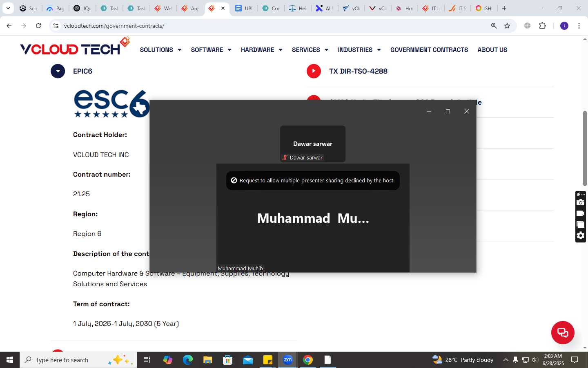Open the Chrome three-dot menu

pos(579,26)
